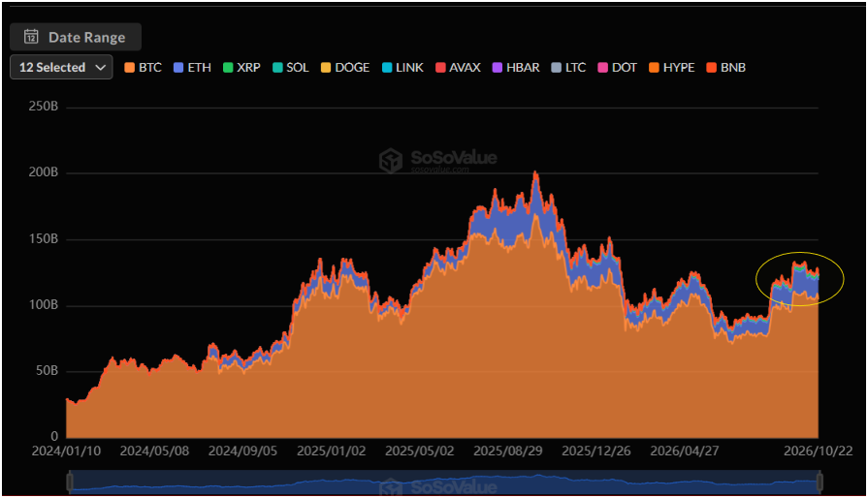Viewport: 868px width, 498px height.
Task: Click the 2025/01/02 axis date label
Action: pyautogui.click(x=331, y=451)
